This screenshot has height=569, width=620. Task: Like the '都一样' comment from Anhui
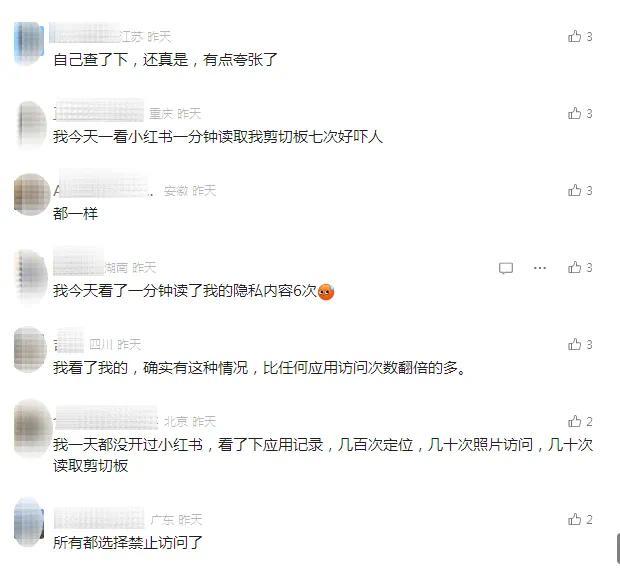click(575, 191)
